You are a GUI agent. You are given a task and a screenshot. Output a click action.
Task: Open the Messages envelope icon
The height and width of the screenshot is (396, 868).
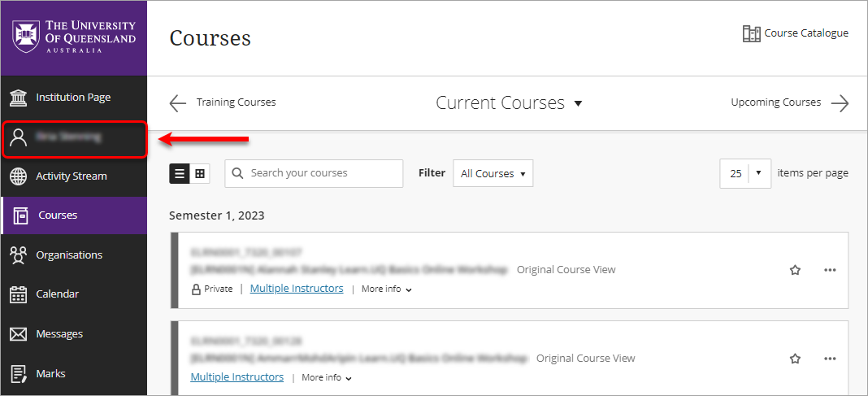coord(19,334)
